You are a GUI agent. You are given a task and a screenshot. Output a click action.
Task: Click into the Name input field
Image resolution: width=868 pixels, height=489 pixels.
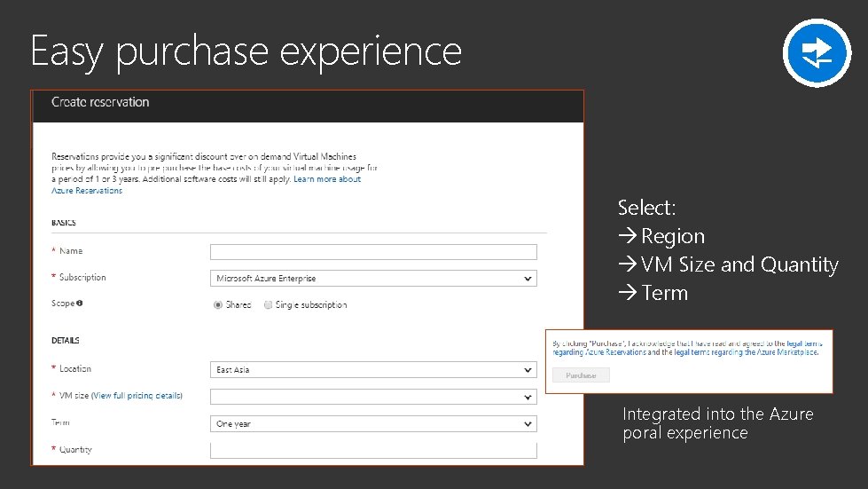coord(373,252)
